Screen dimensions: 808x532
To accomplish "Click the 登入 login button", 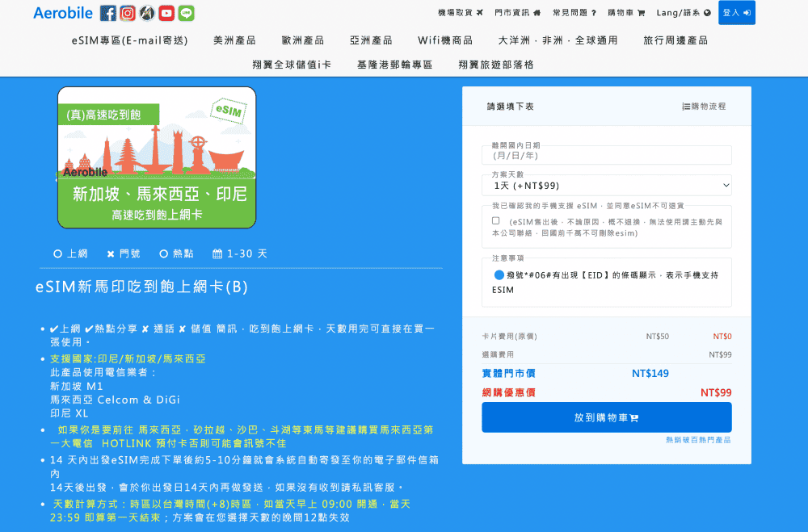I will 736,13.
